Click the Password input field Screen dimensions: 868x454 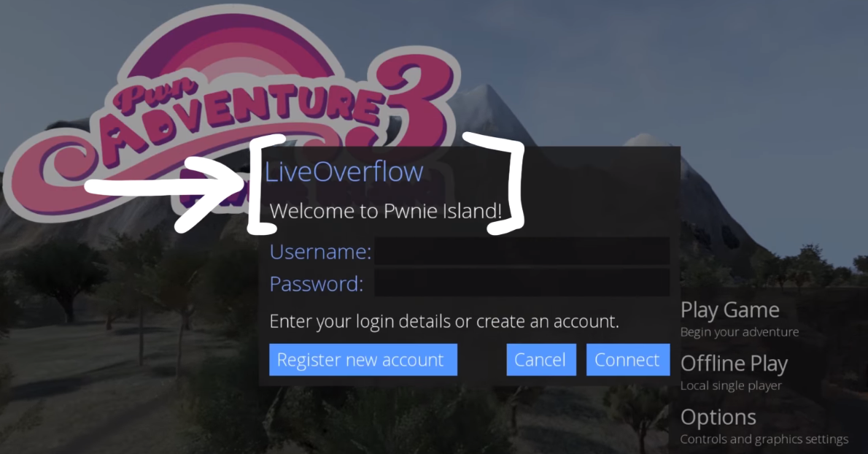pyautogui.click(x=522, y=283)
